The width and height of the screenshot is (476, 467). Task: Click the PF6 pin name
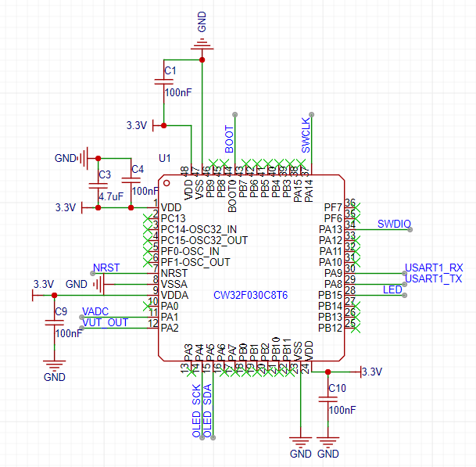point(333,218)
